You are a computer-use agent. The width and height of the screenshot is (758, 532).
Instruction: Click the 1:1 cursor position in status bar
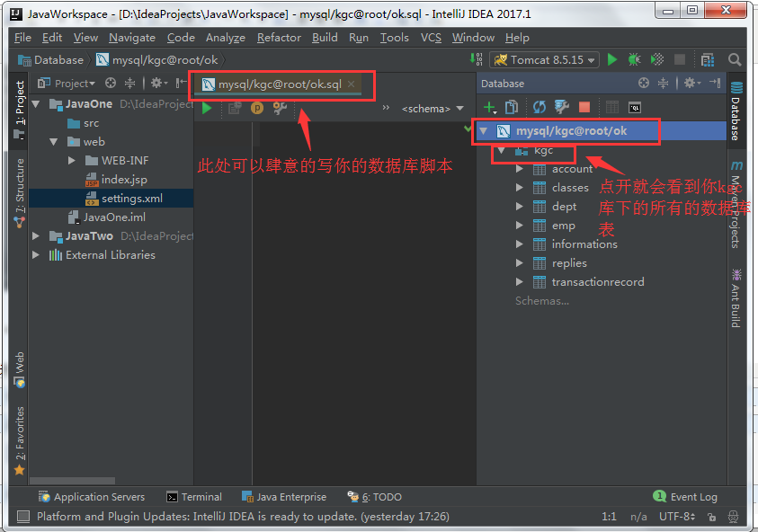point(609,517)
